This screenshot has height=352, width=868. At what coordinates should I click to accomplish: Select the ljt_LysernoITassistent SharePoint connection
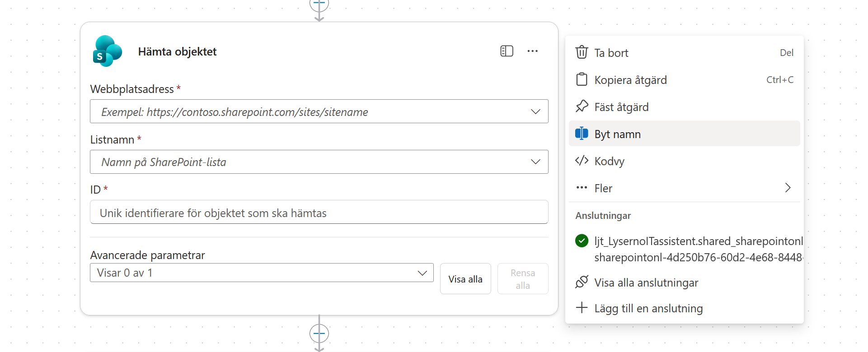click(689, 249)
